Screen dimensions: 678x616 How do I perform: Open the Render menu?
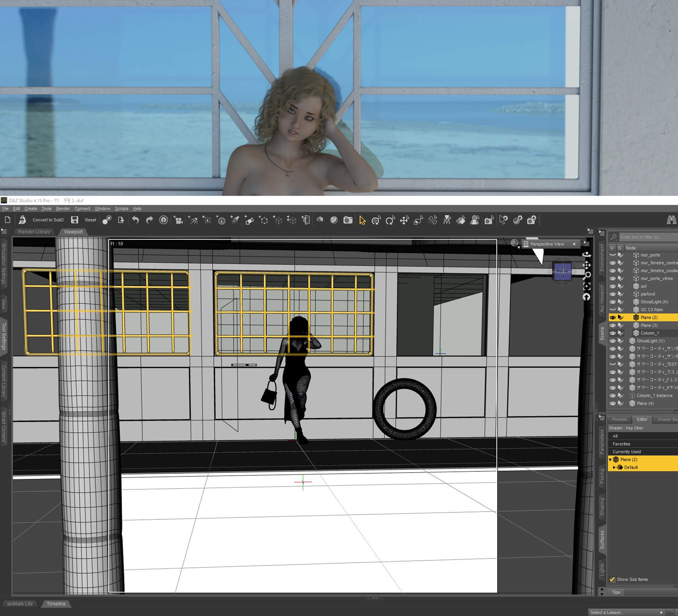coord(63,209)
